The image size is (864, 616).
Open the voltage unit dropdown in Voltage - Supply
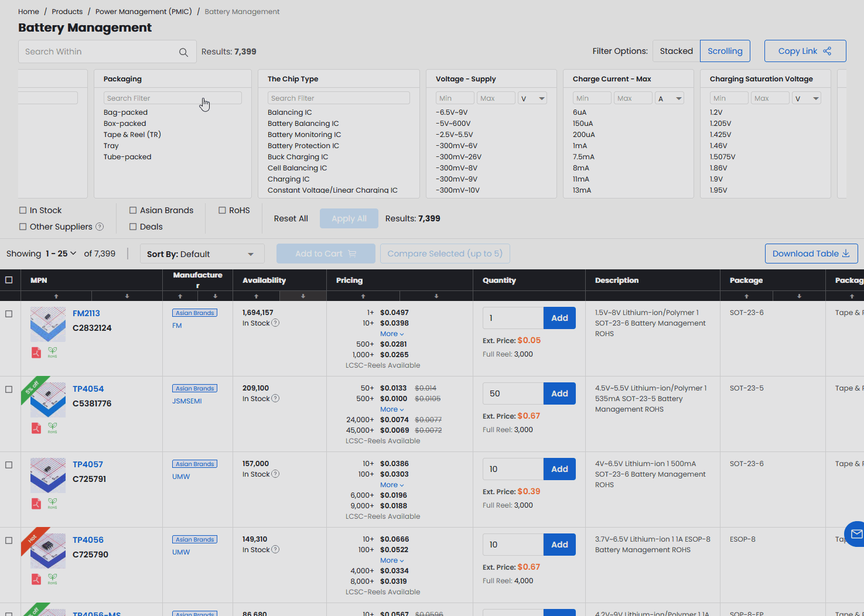[x=532, y=98]
